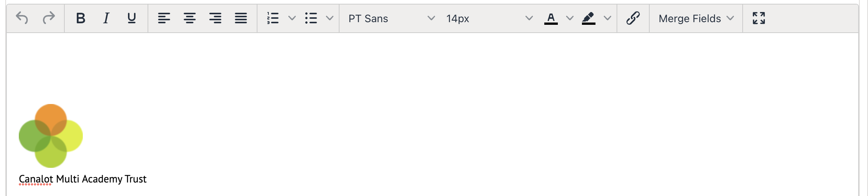Apply the current text color
This screenshot has width=868, height=196.
coord(551,18)
